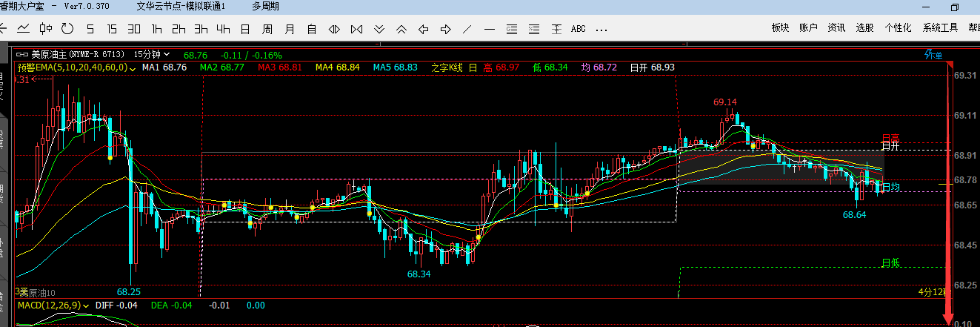The height and width of the screenshot is (327, 980).
Task: Switch to the 1h timeframe
Action: (x=156, y=29)
